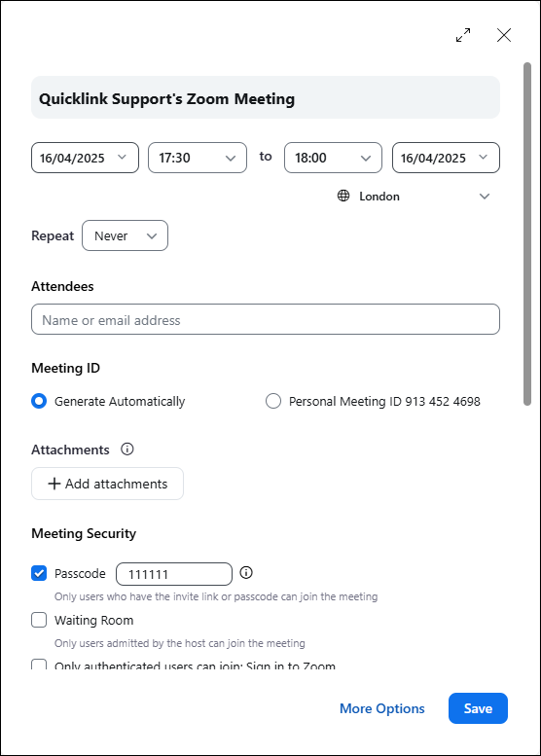Edit the meeting title field
This screenshot has height=756, width=541.
coord(266,97)
